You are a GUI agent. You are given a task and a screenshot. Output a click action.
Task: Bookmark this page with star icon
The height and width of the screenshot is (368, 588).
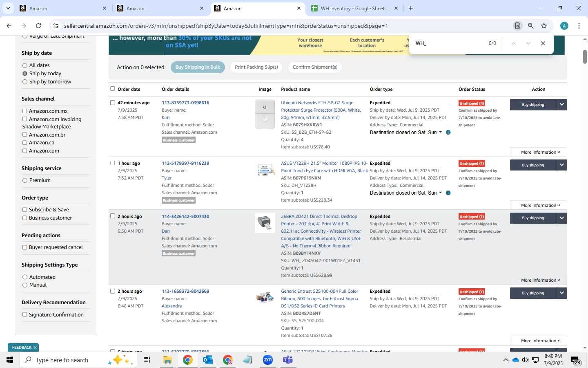[544, 26]
